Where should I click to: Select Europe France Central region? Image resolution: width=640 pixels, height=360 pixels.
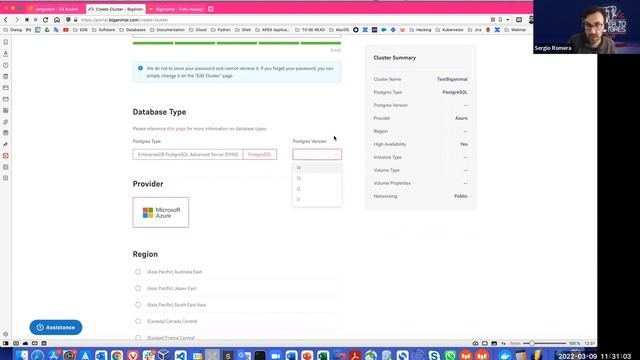[x=138, y=338]
